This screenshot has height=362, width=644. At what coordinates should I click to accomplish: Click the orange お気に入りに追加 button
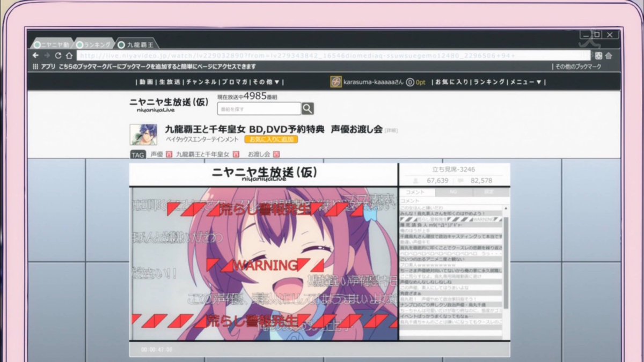point(270,139)
